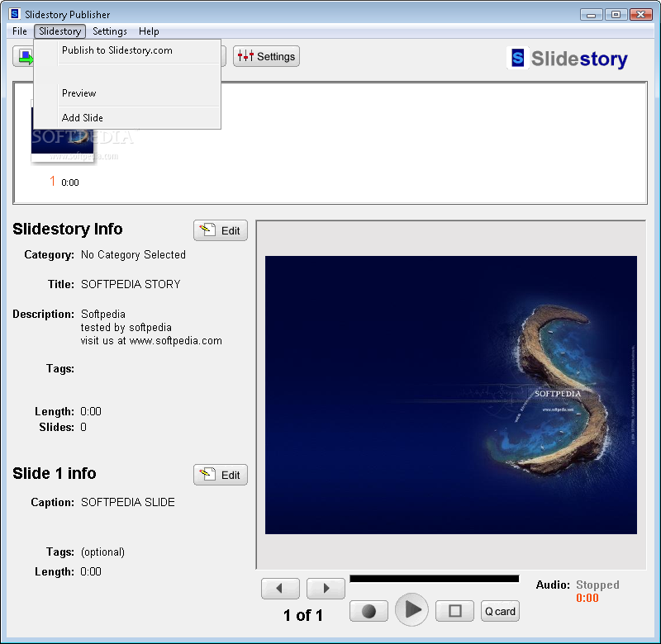Viewport: 661px width, 644px height.
Task: Click the large slide preview image
Action: (x=450, y=395)
